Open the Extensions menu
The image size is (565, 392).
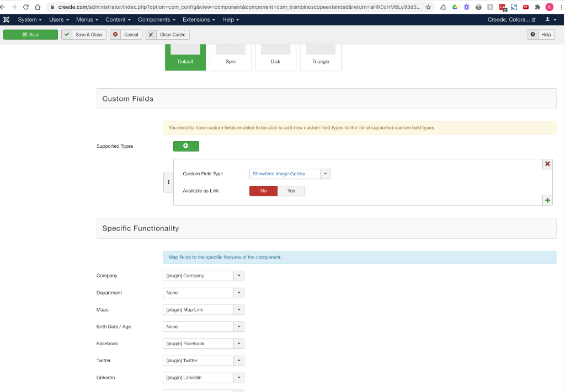pyautogui.click(x=199, y=19)
